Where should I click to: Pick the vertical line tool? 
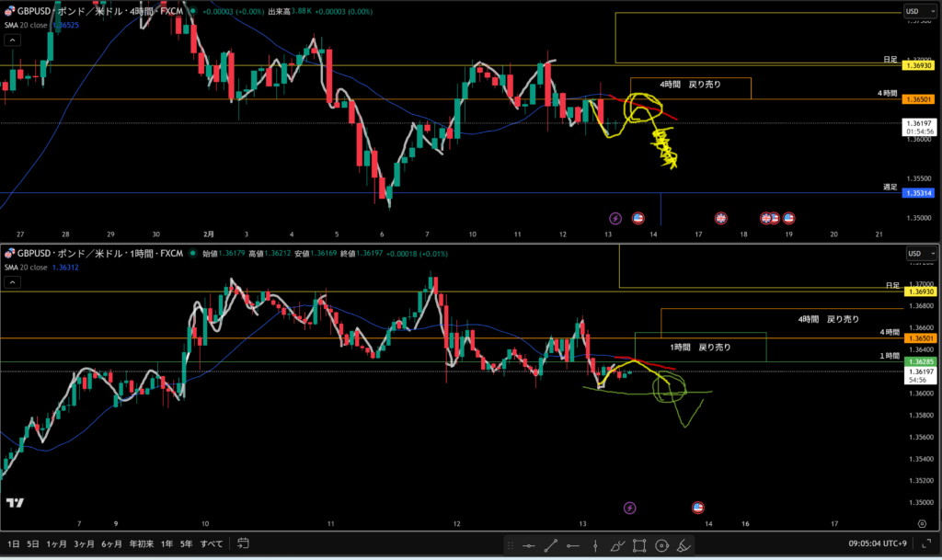pos(595,545)
